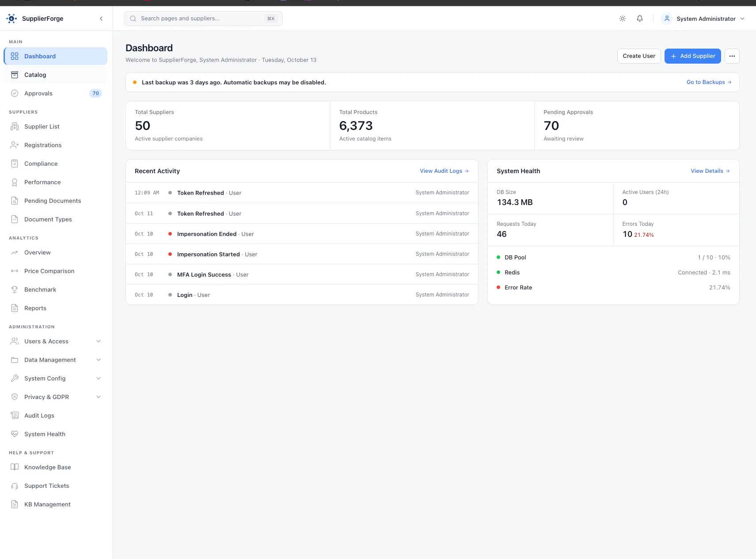Open the System Administrator account dropdown chevron
The width and height of the screenshot is (756, 559).
pos(742,19)
